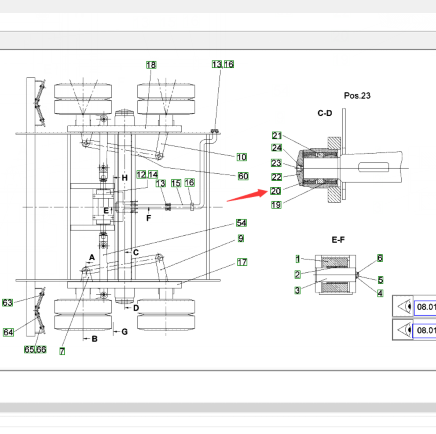Open part number 60 callout

[243, 176]
